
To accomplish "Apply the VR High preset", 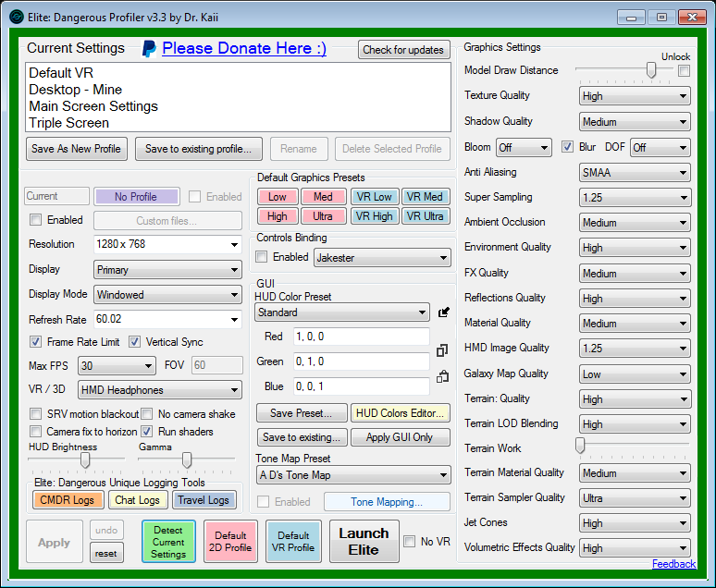I will point(375,216).
